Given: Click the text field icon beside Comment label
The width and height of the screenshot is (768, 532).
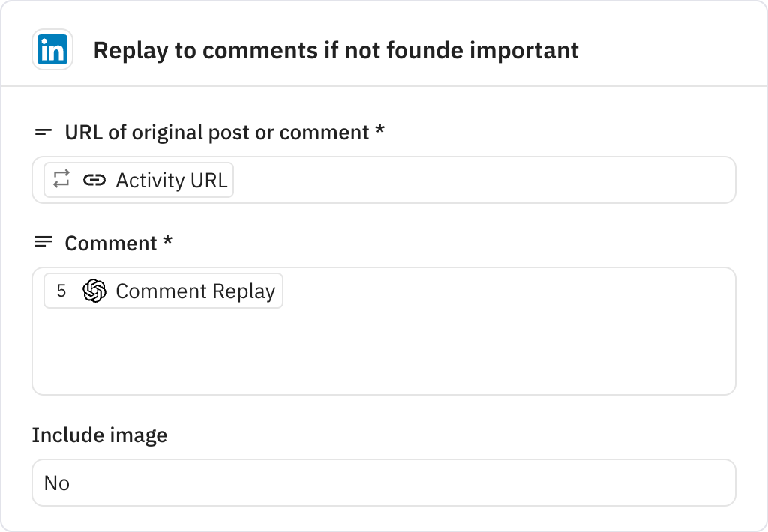Looking at the screenshot, I should click(43, 243).
